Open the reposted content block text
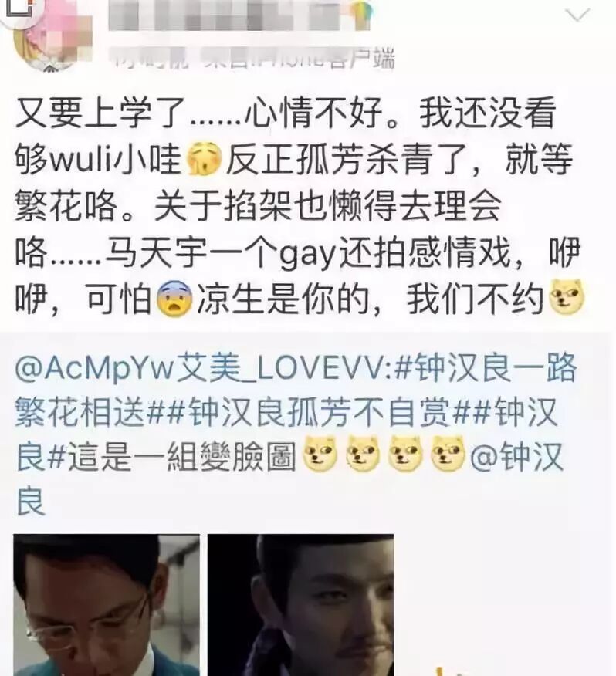The width and height of the screenshot is (616, 676). click(296, 434)
